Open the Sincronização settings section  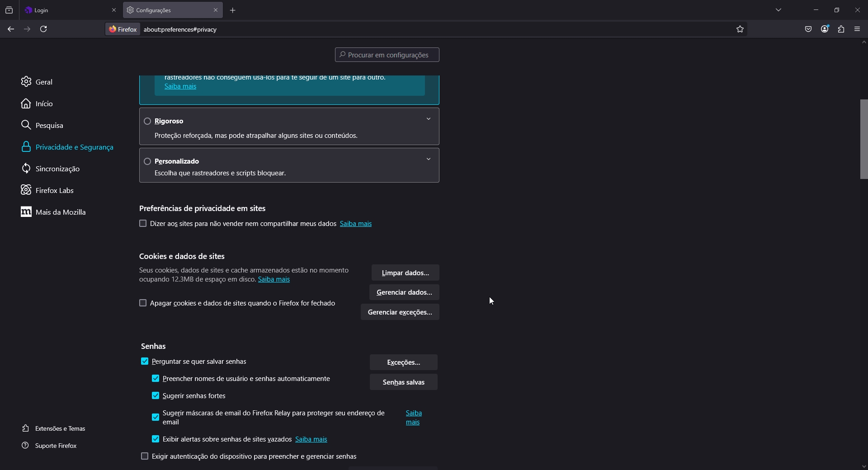pos(57,169)
